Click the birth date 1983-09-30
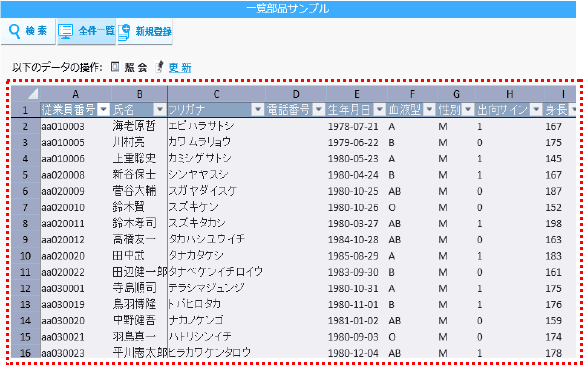This screenshot has height=365, width=583. coord(353,272)
